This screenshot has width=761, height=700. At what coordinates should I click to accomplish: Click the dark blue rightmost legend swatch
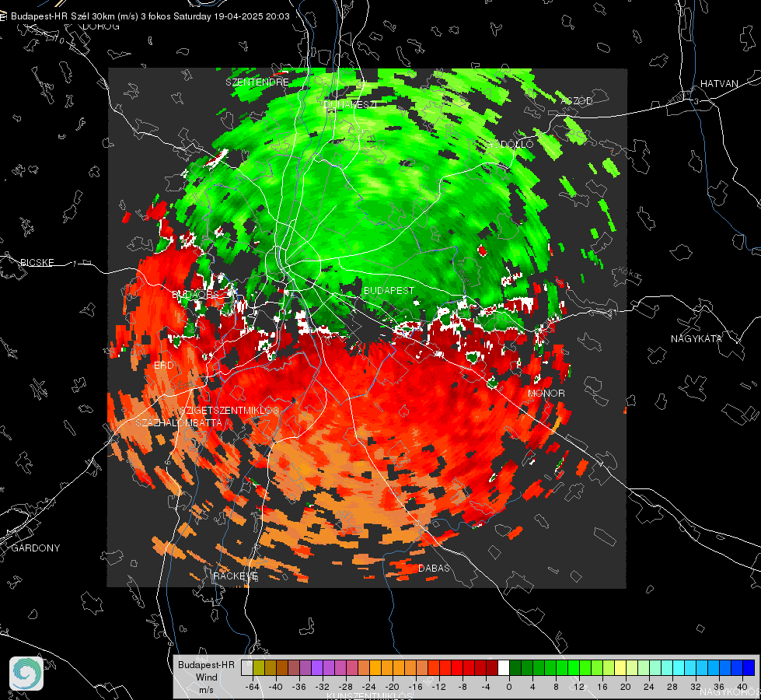(749, 667)
